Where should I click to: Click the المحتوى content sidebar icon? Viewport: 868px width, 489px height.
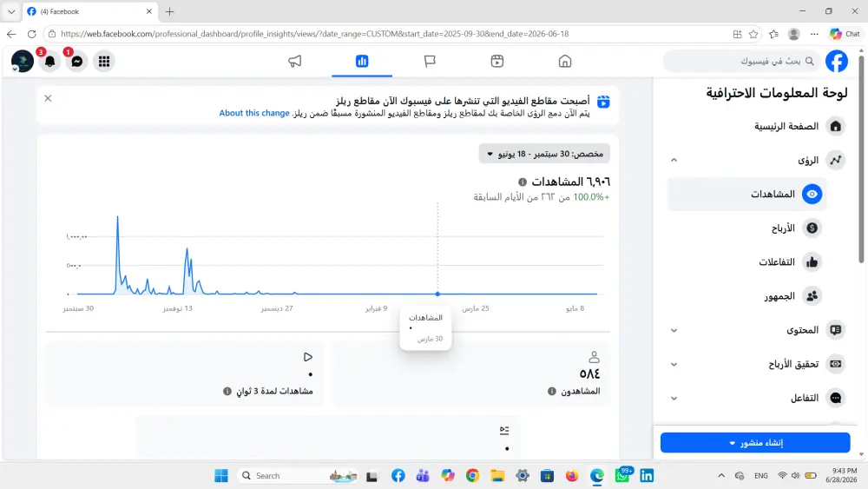tap(835, 330)
